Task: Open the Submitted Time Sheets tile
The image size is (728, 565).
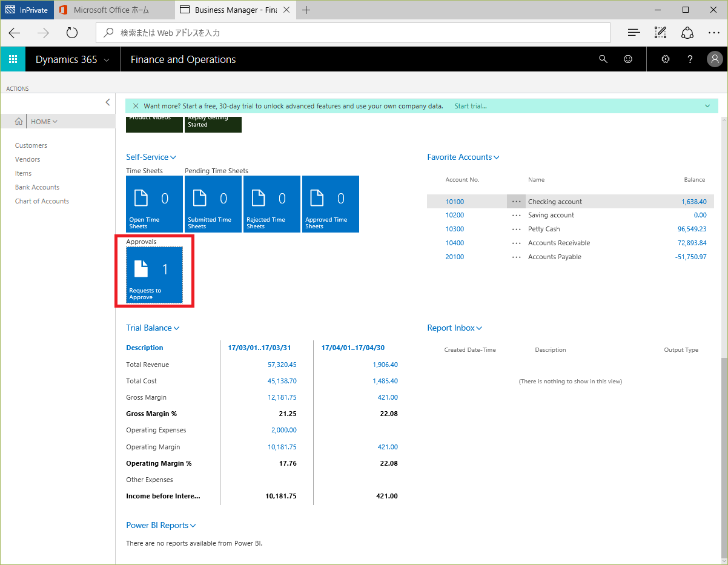Action: pos(213,204)
